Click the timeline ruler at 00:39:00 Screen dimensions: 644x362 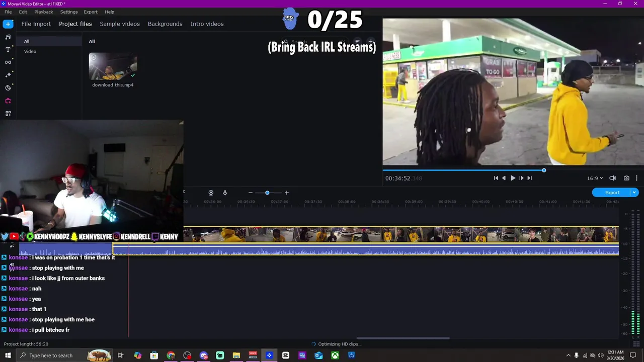414,202
